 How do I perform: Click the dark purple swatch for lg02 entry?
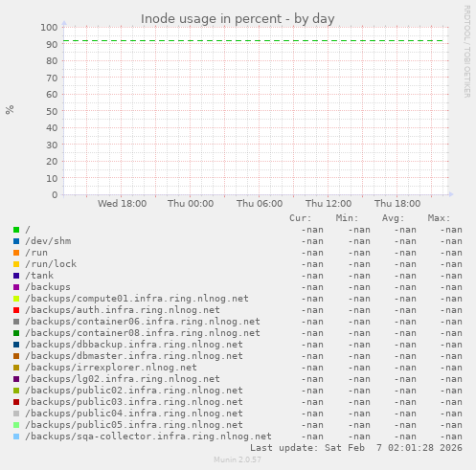click(x=16, y=379)
